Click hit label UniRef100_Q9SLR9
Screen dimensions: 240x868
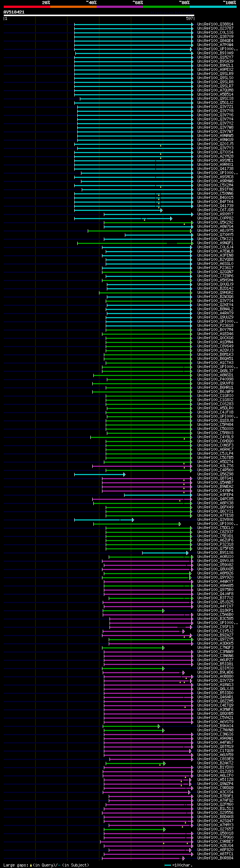pos(215,74)
